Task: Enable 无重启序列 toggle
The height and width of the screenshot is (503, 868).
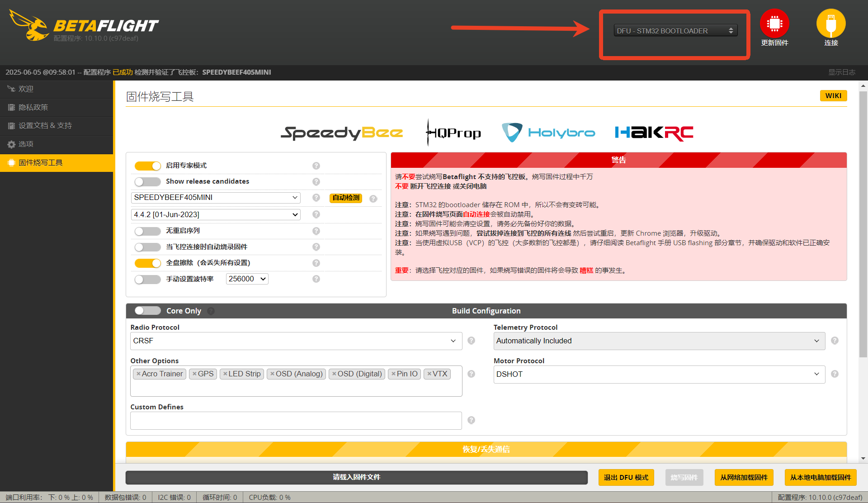Action: [148, 231]
